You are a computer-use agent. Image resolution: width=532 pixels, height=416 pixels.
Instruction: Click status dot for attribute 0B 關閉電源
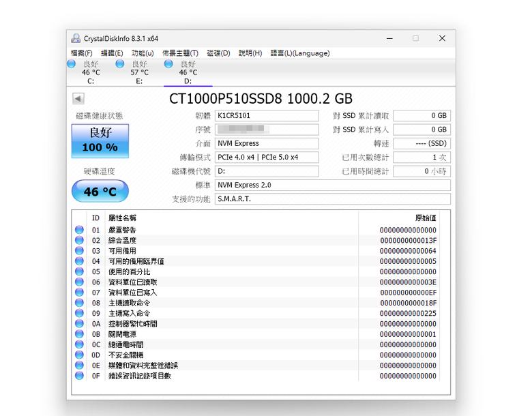click(79, 334)
